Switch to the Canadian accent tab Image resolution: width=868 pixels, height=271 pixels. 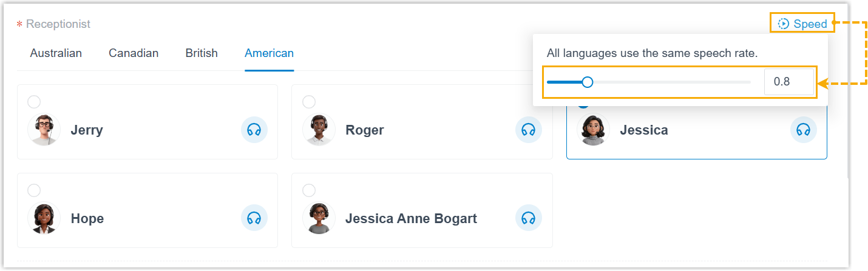[x=134, y=53]
